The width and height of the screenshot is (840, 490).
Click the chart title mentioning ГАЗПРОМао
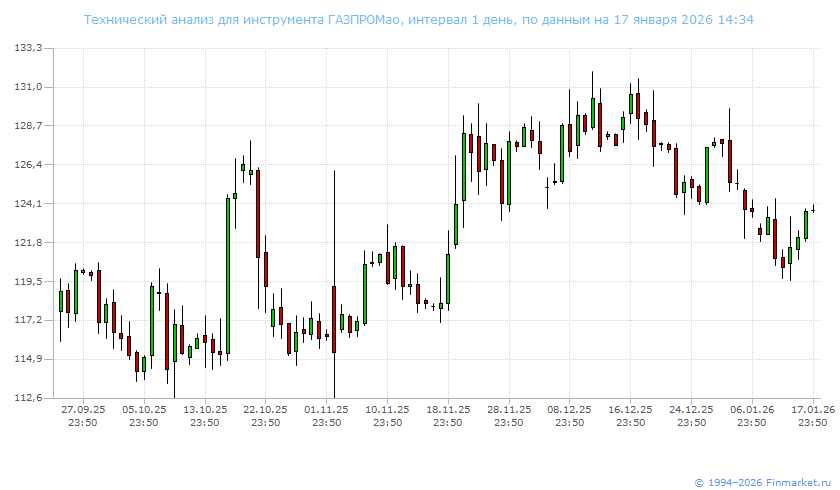[419, 20]
